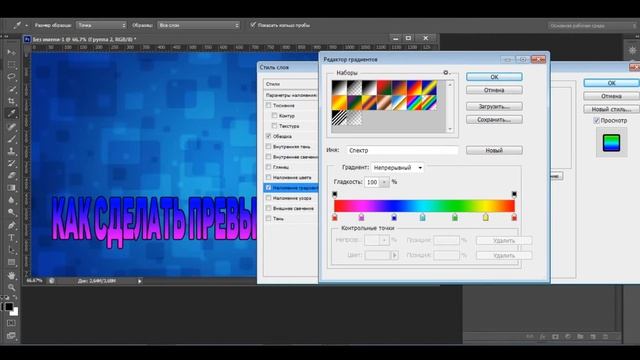Image resolution: width=640 pixels, height=360 pixels.
Task: Click the gradient Имя text field
Action: pyautogui.click(x=402, y=151)
